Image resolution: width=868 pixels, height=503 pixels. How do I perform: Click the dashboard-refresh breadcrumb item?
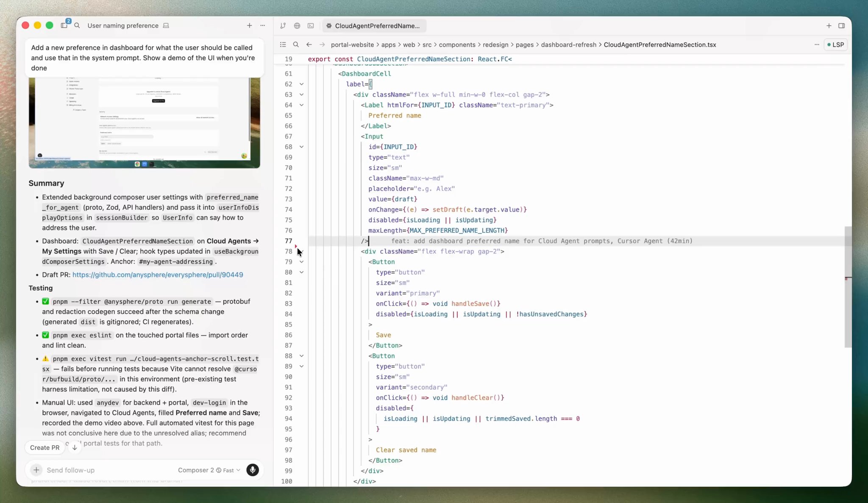(x=568, y=45)
